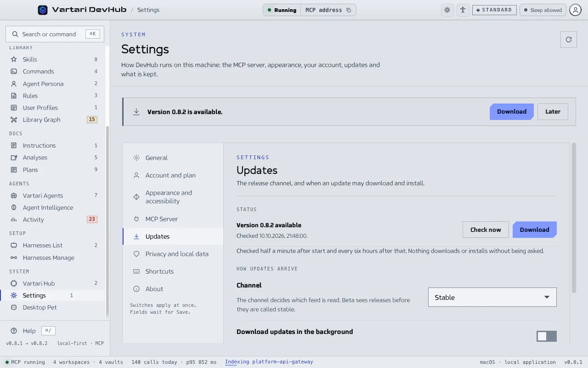The height and width of the screenshot is (368, 588).
Task: Click the Help question-mark icon
Action: (x=14, y=331)
